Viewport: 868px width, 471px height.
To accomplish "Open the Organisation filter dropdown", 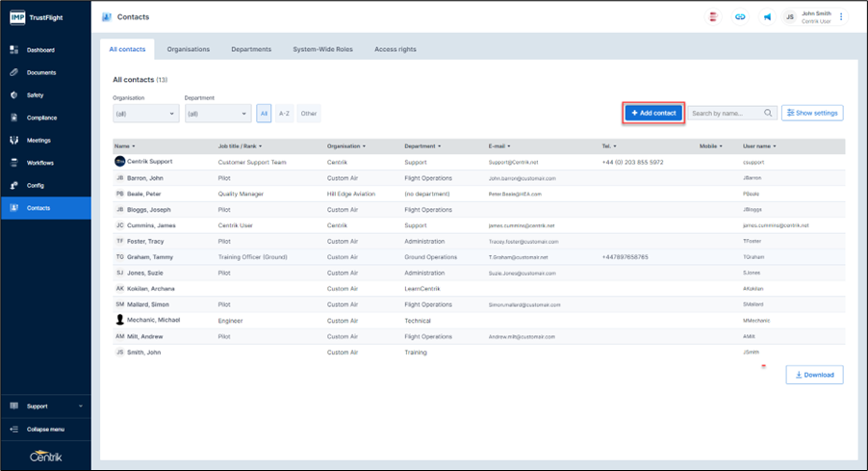I will (146, 114).
